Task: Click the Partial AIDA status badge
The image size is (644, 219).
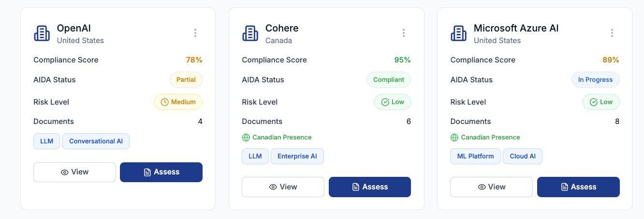Action: 186,80
